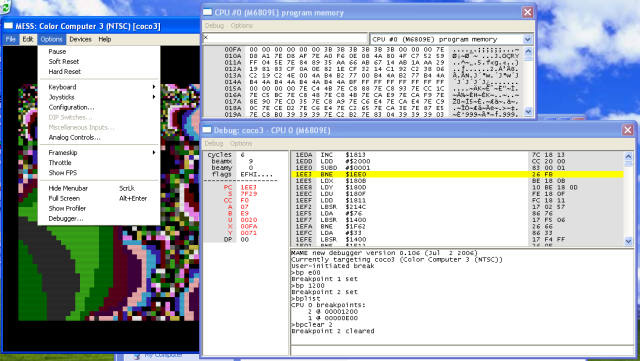Open the Devices menu

click(x=80, y=39)
